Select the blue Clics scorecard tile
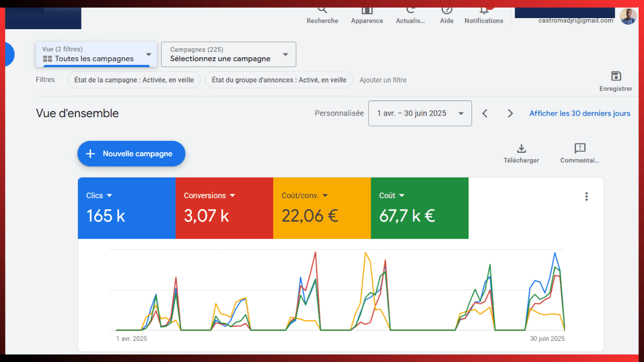This screenshot has height=362, width=644. coord(127,208)
